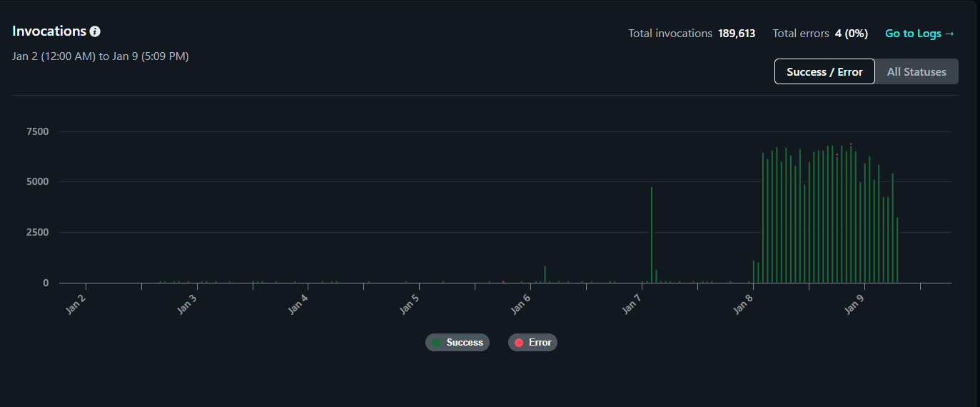Switch to All Statuses view

coord(916,71)
